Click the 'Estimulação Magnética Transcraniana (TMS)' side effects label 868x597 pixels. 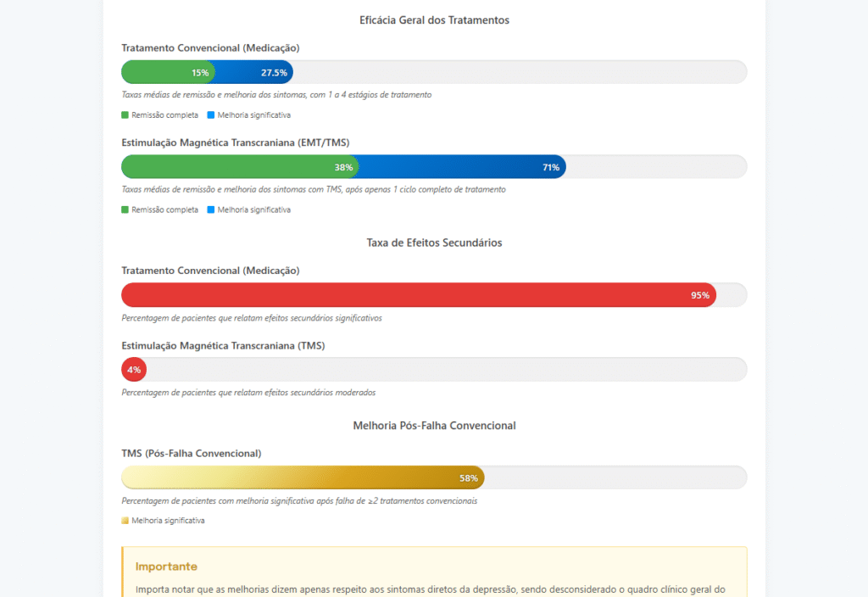[223, 345]
